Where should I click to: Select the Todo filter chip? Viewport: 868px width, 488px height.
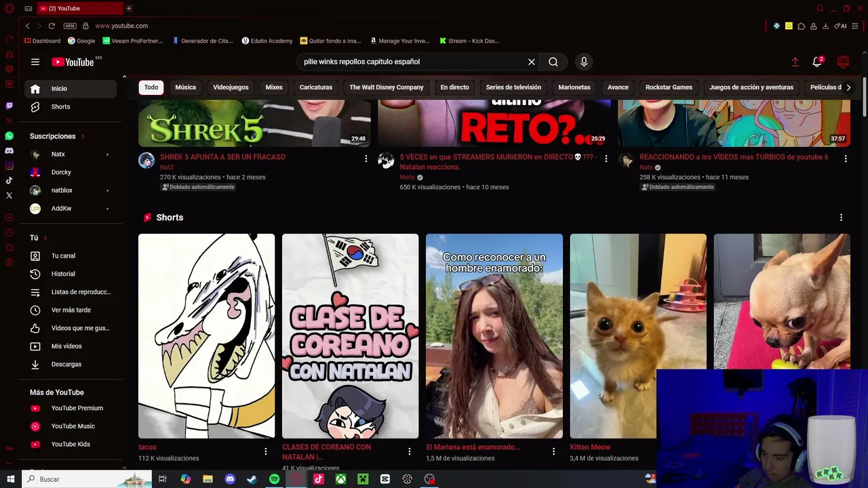pos(151,87)
